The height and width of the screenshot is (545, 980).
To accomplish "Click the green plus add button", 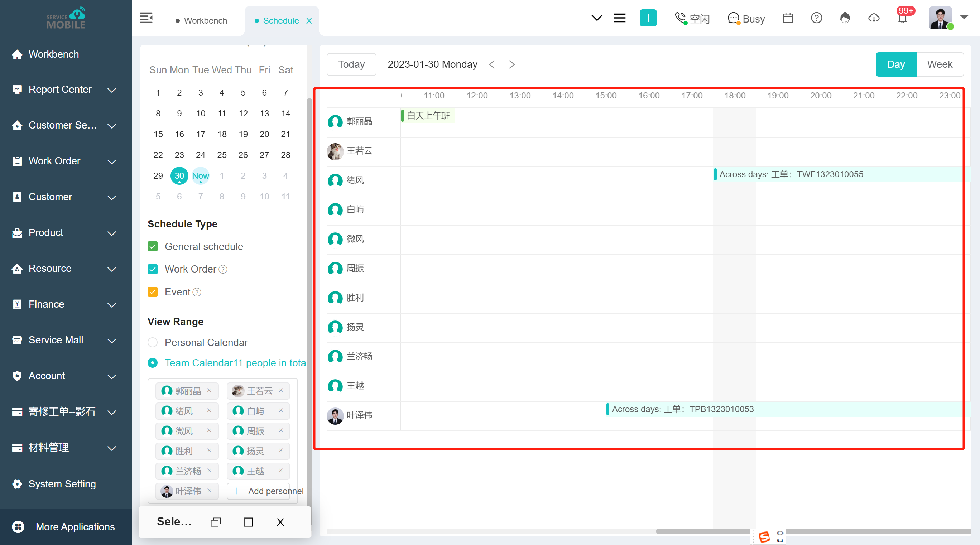I will [x=648, y=18].
